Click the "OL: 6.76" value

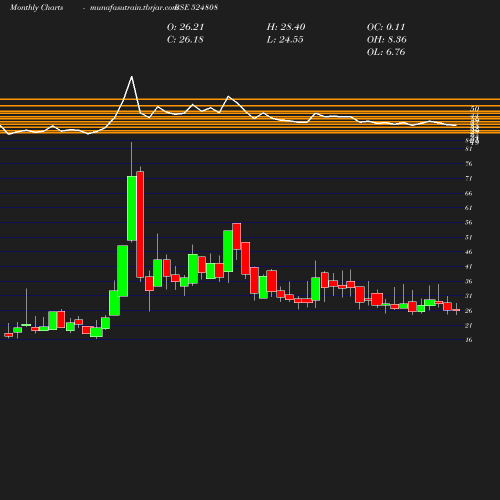point(386,52)
